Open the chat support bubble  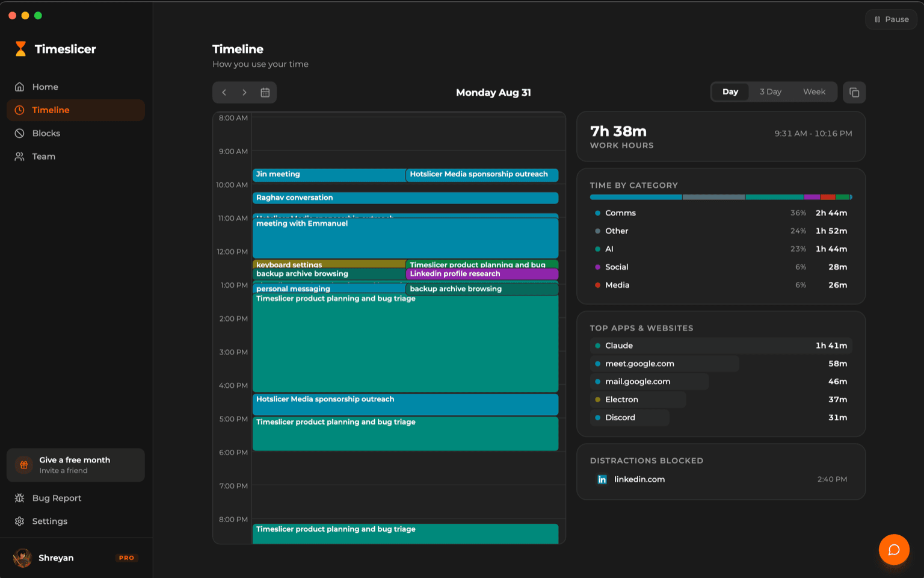click(x=894, y=549)
